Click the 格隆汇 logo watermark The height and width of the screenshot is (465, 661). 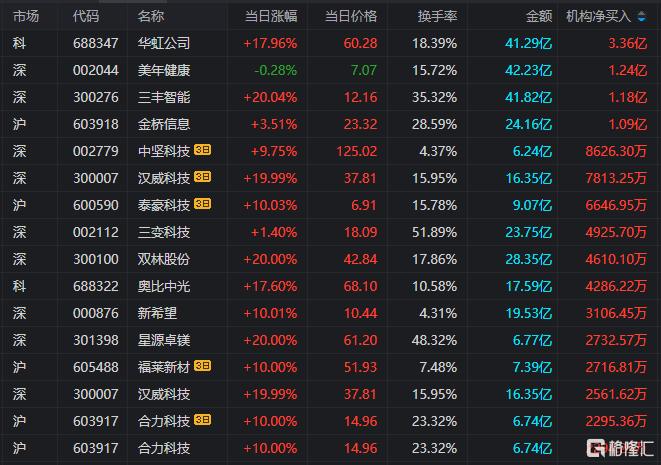pos(620,448)
